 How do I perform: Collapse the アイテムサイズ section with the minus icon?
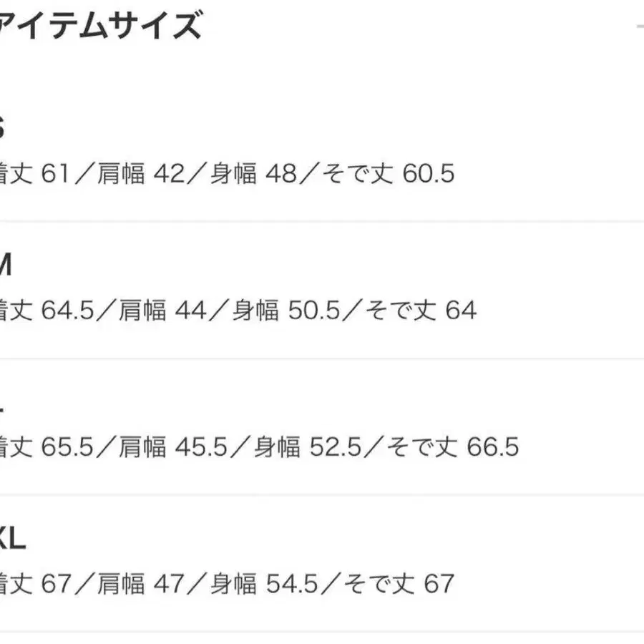(x=639, y=27)
